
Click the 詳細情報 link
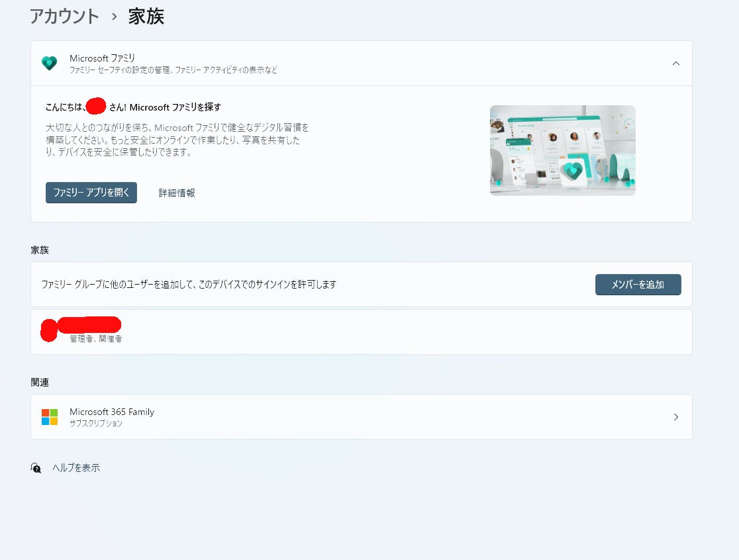coord(177,193)
